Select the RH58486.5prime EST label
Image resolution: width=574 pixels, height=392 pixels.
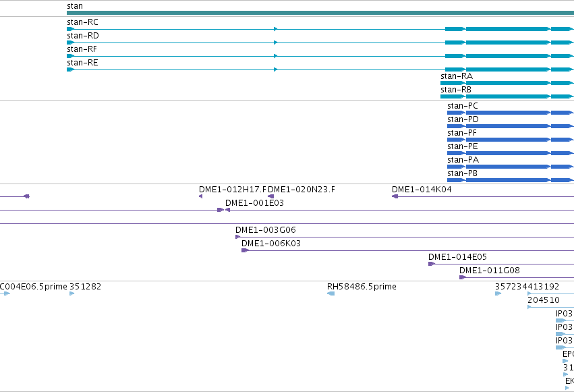click(x=362, y=287)
